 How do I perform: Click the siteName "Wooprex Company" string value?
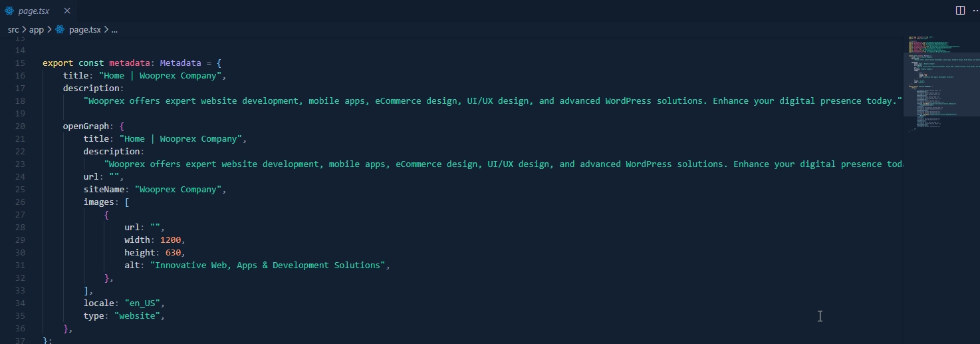[180, 190]
